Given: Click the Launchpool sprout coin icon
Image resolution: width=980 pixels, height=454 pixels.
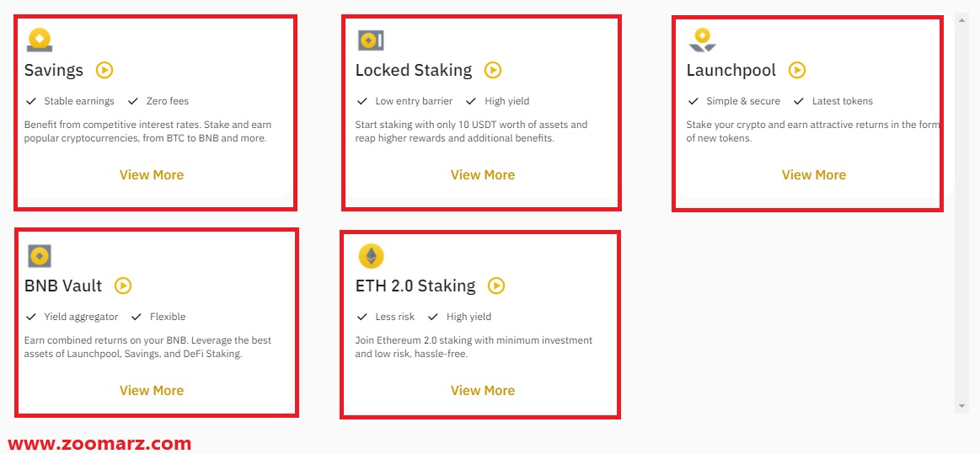Looking at the screenshot, I should 702,40.
